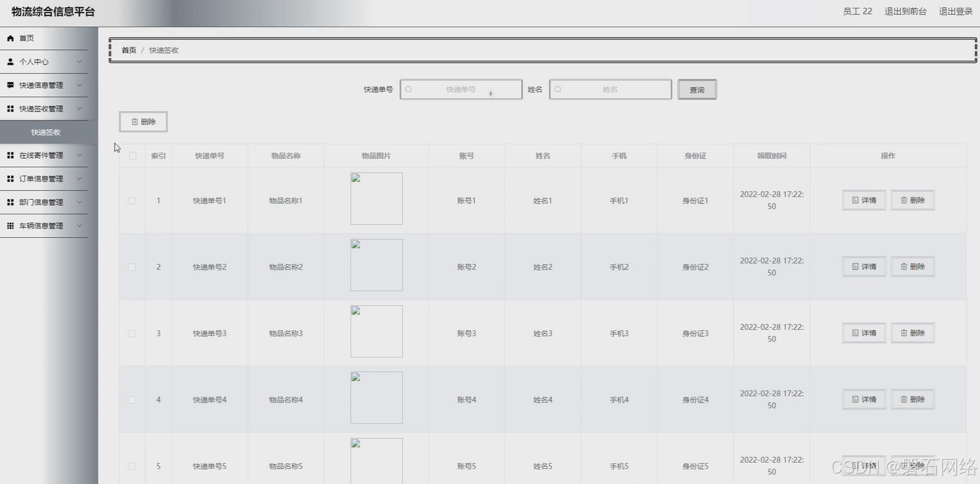Select the 车辆信息管理 sidebar icon
The width and height of the screenshot is (980, 484).
10,225
